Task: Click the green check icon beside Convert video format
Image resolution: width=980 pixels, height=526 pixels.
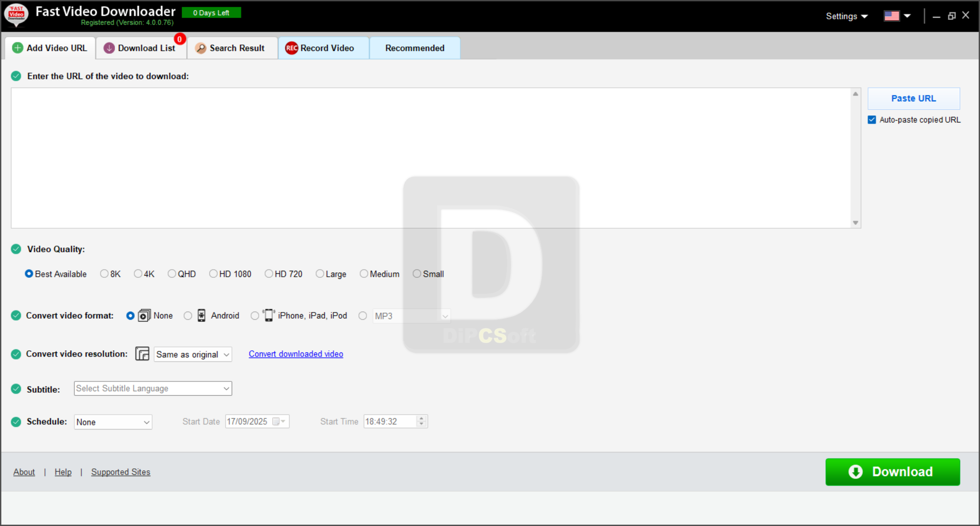Action: [16, 316]
